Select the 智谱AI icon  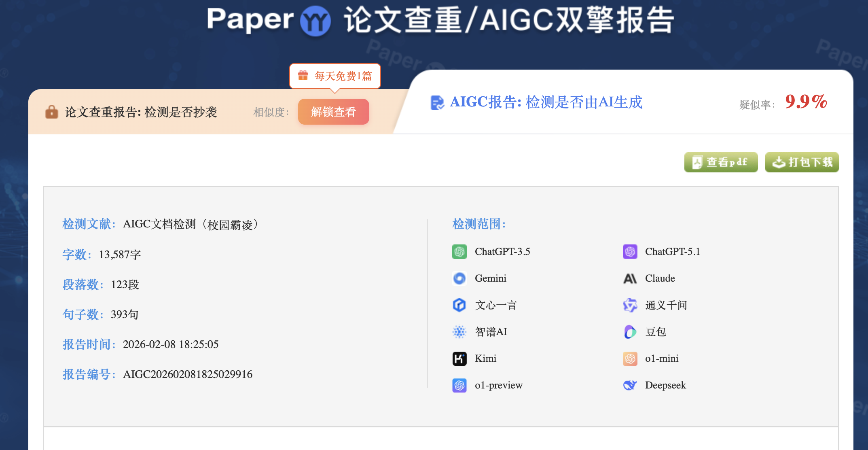click(x=459, y=331)
